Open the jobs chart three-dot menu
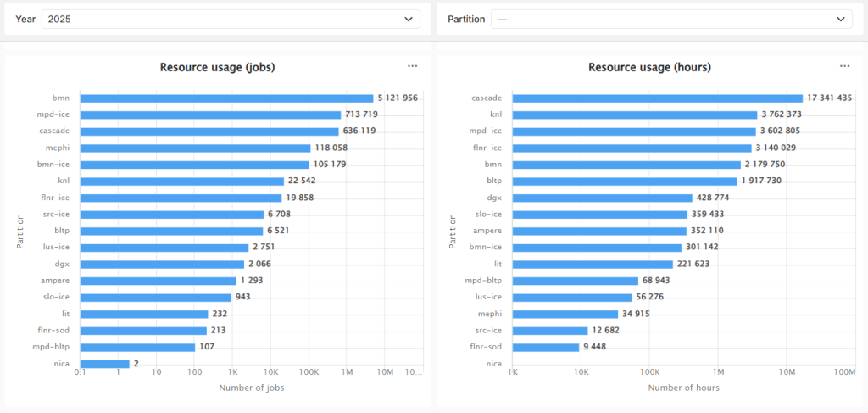The image size is (868, 413). click(412, 66)
